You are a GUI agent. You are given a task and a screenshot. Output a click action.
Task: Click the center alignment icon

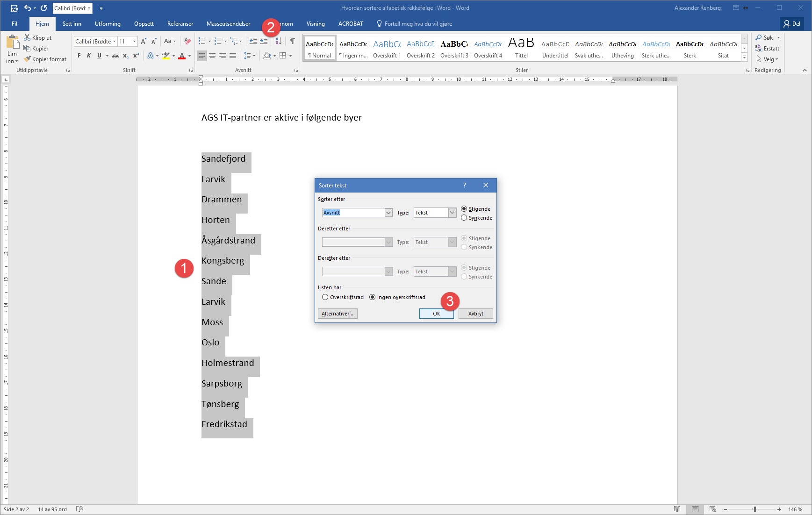(212, 56)
